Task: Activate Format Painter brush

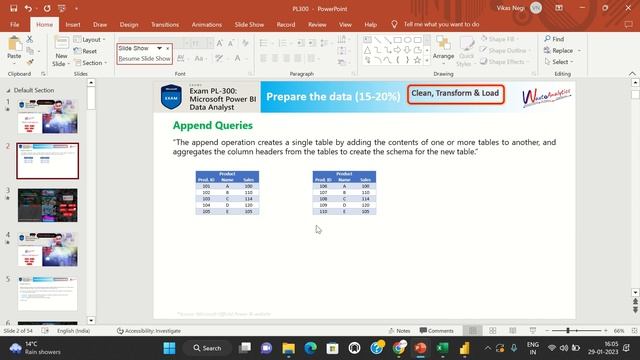Action: coord(30,62)
